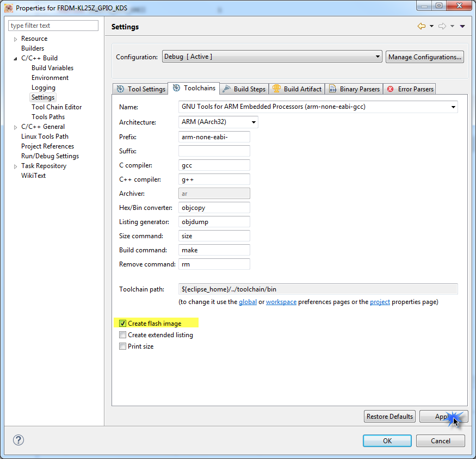The image size is (476, 459).
Task: Click the Cancel button
Action: [x=441, y=441]
